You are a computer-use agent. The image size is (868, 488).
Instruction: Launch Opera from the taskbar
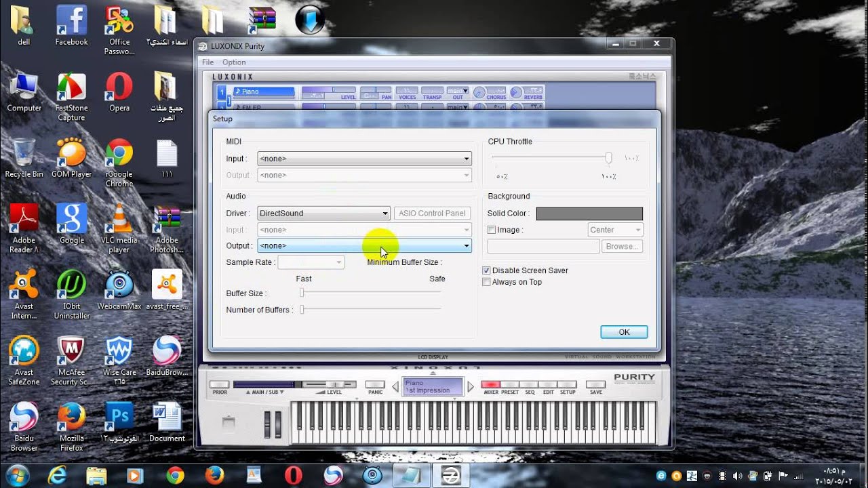pos(293,475)
